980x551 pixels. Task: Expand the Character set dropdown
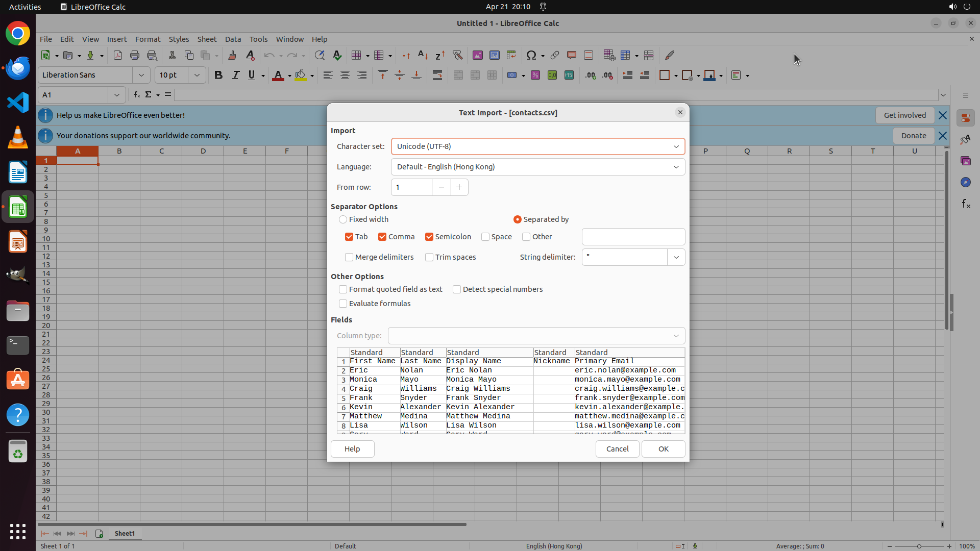tap(676, 146)
